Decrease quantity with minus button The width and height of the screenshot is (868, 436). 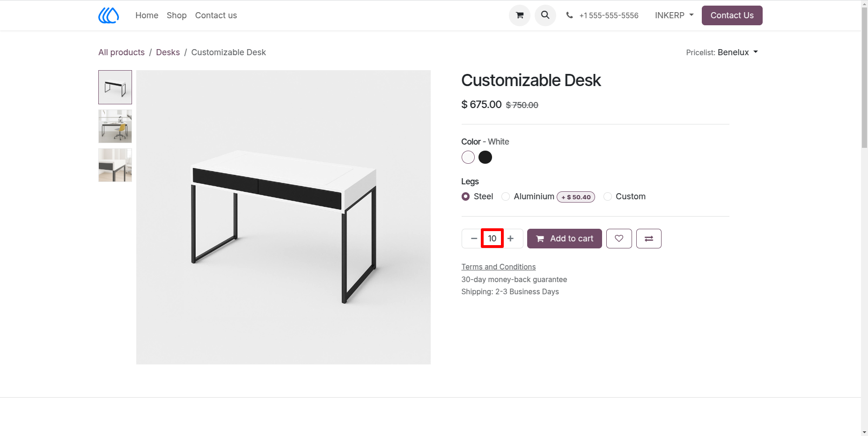(473, 239)
